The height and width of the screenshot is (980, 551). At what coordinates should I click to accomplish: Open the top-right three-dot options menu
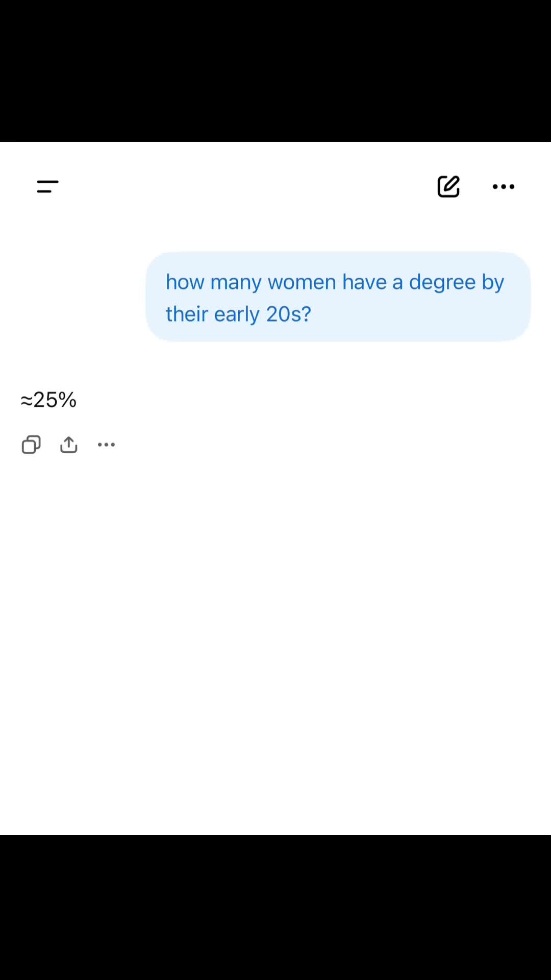click(503, 187)
